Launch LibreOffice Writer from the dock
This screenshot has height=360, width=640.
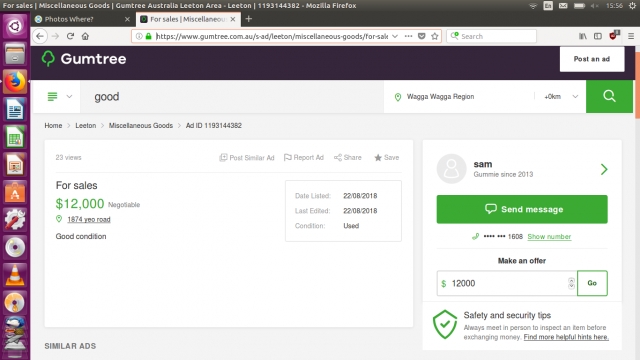[15, 109]
